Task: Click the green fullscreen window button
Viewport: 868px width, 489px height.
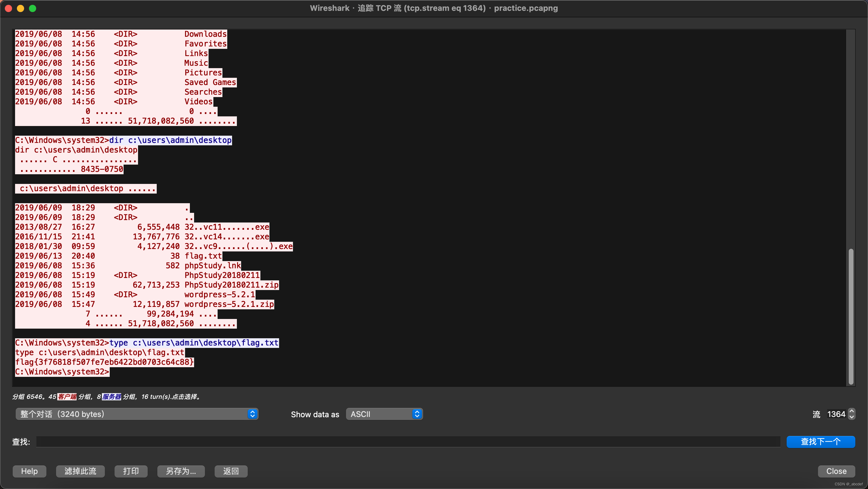Action: (33, 8)
